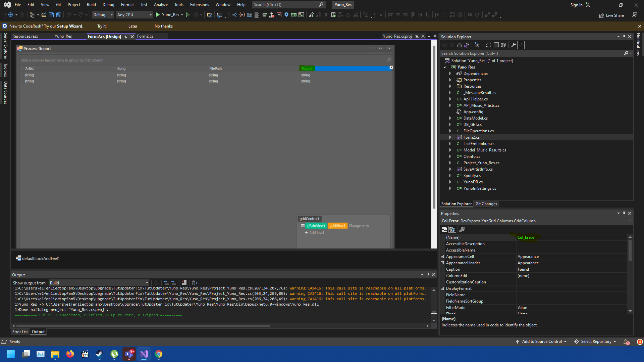Open Show output from Build dropdown
644x362 pixels.
click(99, 283)
